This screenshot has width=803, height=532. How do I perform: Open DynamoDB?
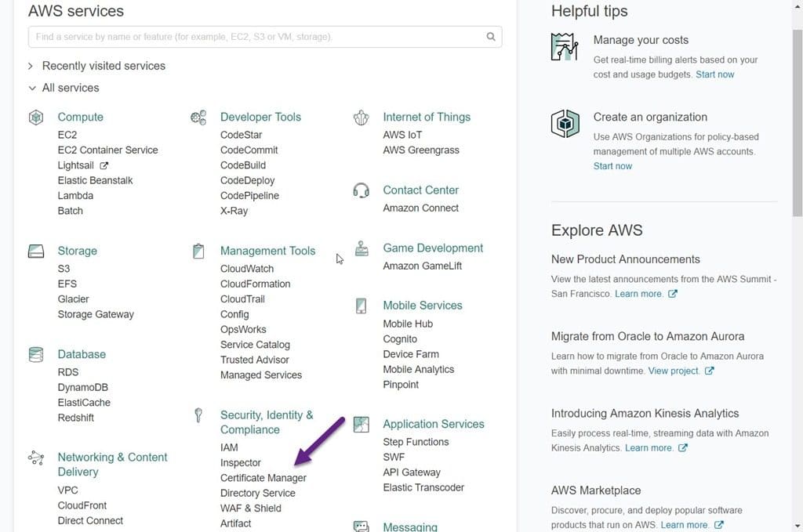coord(82,388)
